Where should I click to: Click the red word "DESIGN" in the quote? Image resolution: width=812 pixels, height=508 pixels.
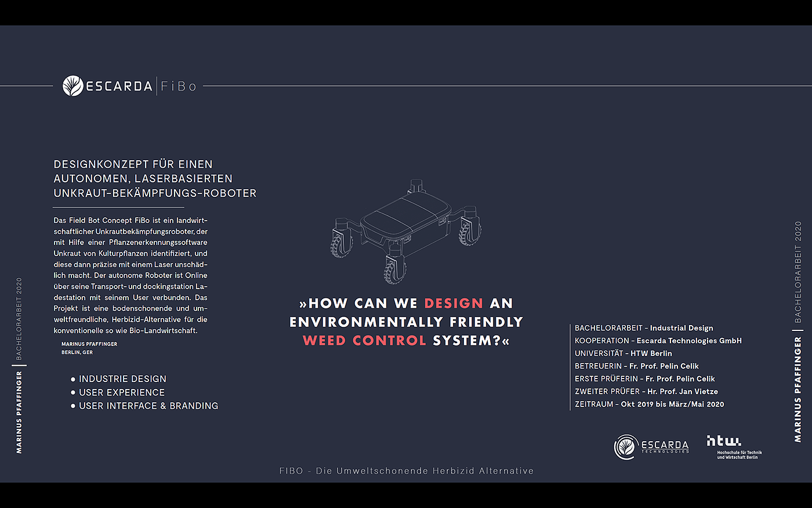tap(454, 303)
